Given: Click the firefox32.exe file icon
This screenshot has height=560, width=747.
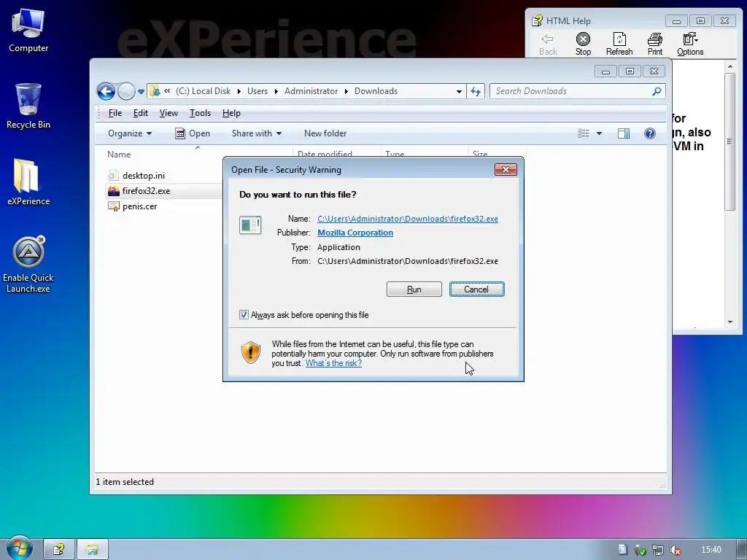Looking at the screenshot, I should [113, 191].
